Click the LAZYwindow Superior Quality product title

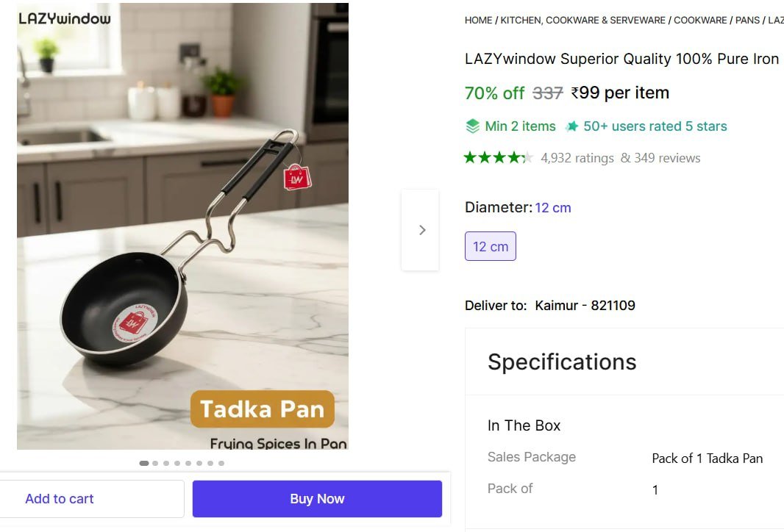point(621,59)
